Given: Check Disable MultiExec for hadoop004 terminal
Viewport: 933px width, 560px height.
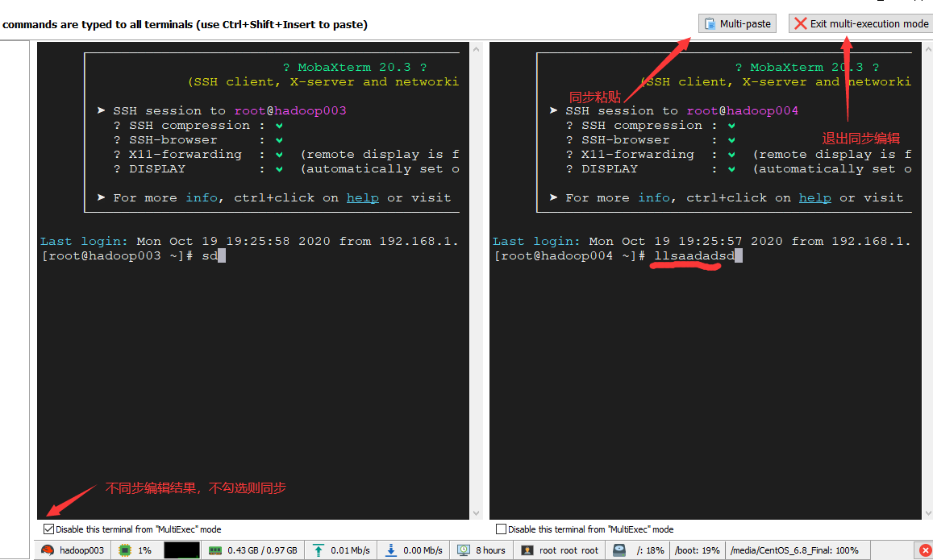Looking at the screenshot, I should click(501, 529).
